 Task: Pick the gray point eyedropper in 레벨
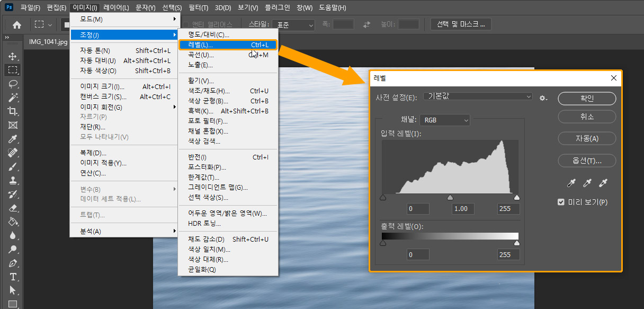(587, 183)
